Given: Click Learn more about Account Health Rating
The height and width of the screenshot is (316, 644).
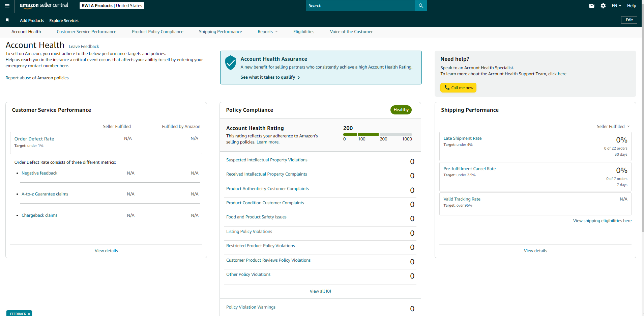Looking at the screenshot, I should [x=268, y=142].
